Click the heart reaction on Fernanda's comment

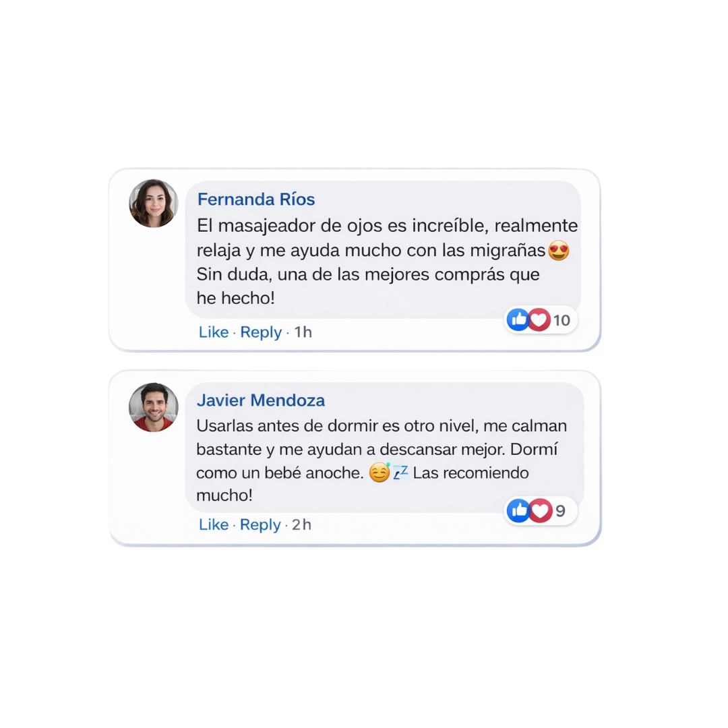tap(539, 320)
